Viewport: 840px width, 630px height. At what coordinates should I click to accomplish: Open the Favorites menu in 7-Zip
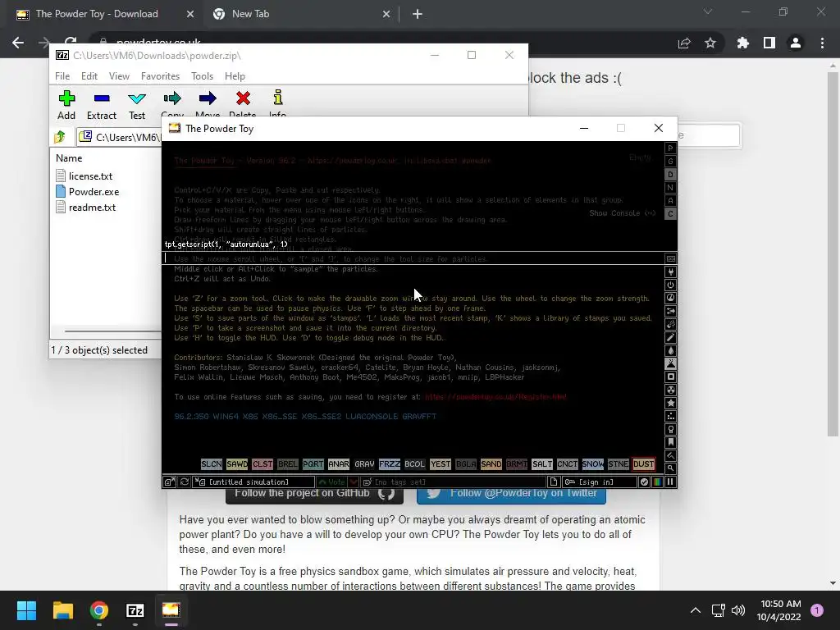click(x=160, y=76)
